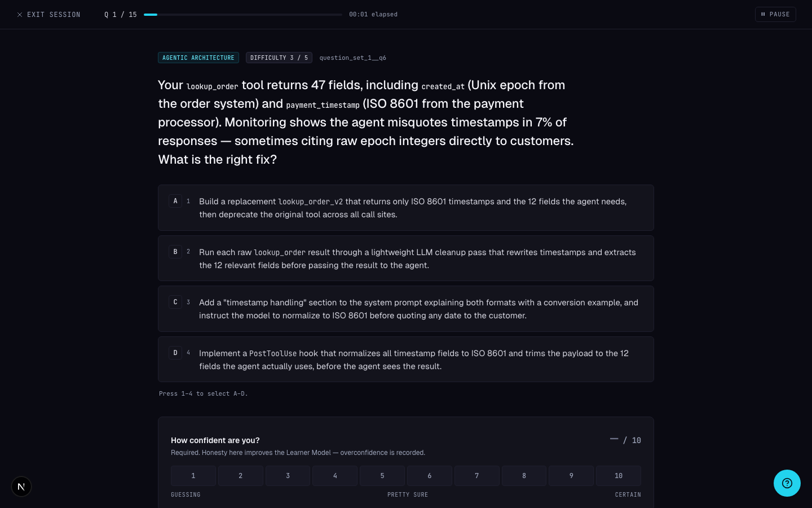Click the Difficulty 3 / 5 badge
The image size is (812, 508).
coord(279,58)
